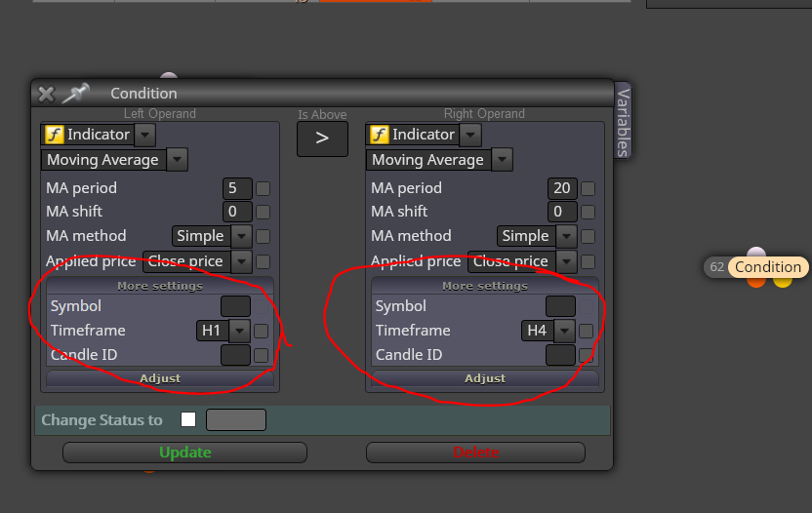Click the Is Above comparison operator button
Image resolution: width=812 pixels, height=513 pixels.
point(322,138)
